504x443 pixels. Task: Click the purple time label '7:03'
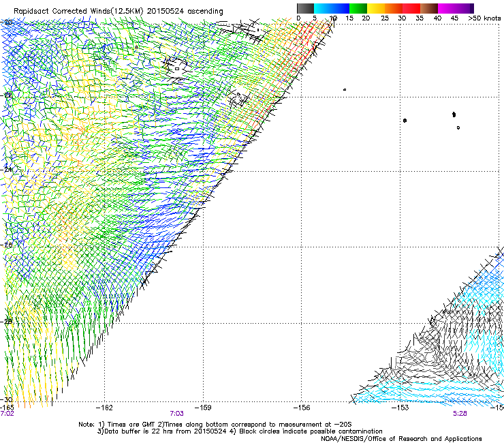(176, 414)
